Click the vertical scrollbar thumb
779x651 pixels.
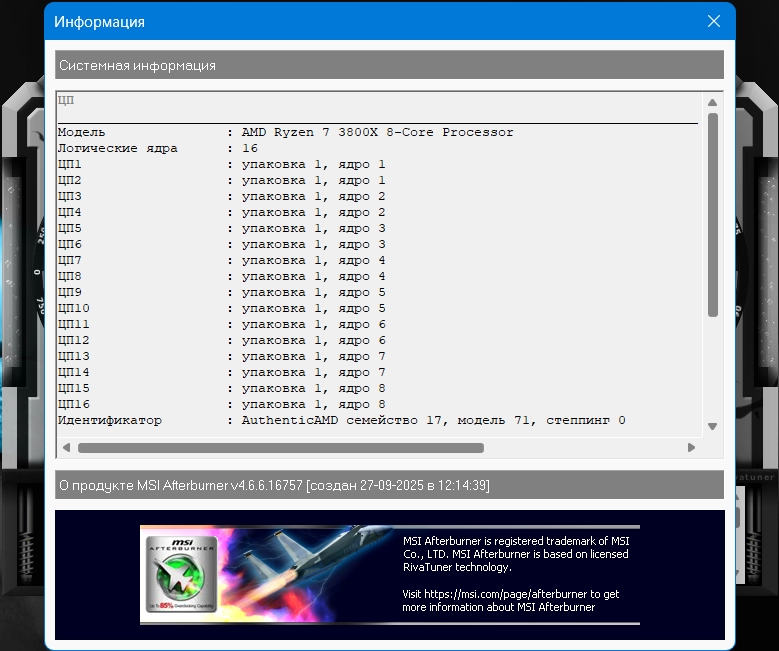tap(712, 215)
